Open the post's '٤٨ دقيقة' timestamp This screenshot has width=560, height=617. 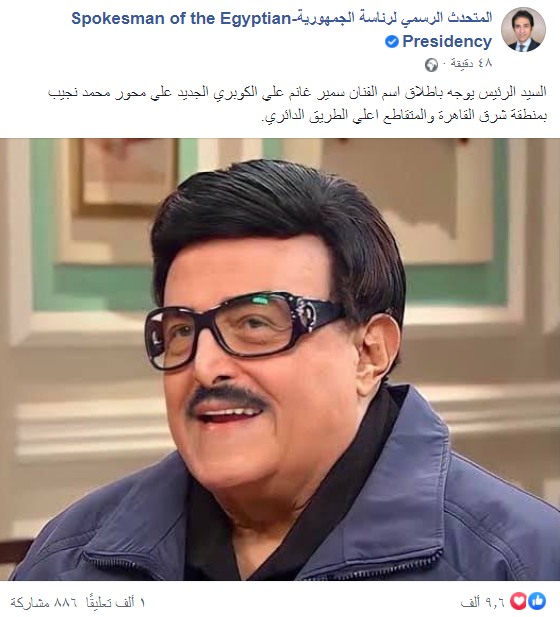pyautogui.click(x=471, y=63)
